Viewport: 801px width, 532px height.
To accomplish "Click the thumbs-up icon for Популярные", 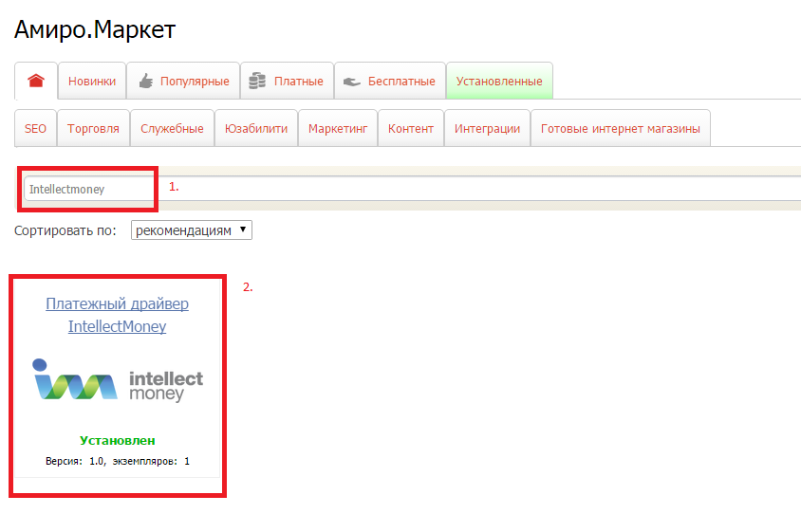I will [145, 82].
